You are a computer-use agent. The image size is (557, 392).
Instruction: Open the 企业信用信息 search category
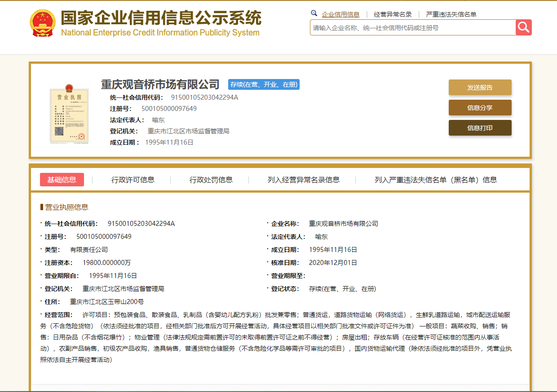click(x=340, y=14)
